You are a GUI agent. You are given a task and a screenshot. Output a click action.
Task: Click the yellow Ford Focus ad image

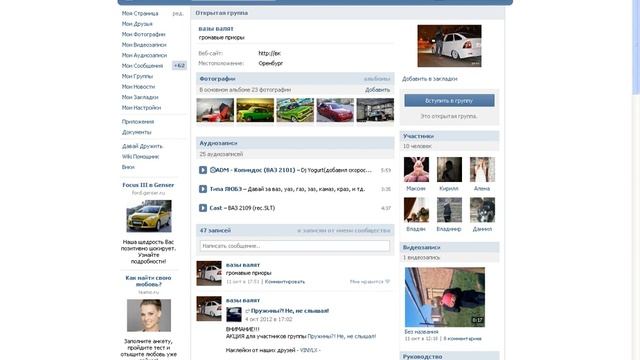point(149,216)
